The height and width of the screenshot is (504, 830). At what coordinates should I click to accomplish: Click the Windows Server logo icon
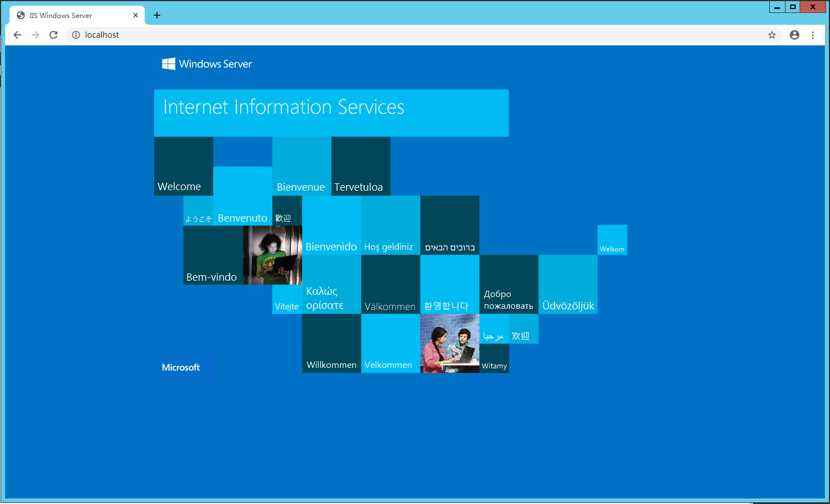pos(168,64)
